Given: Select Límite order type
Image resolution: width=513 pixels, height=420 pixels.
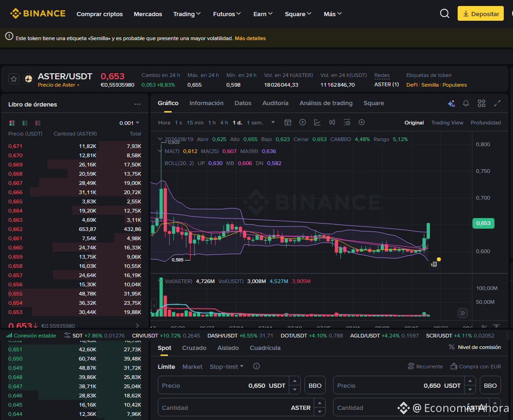Looking at the screenshot, I should click(x=166, y=367).
